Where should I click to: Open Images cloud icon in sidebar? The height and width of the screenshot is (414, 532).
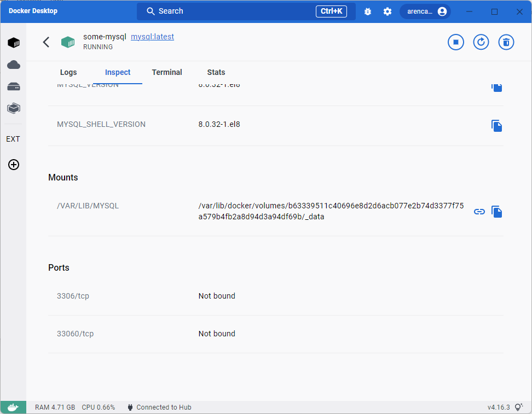click(14, 65)
